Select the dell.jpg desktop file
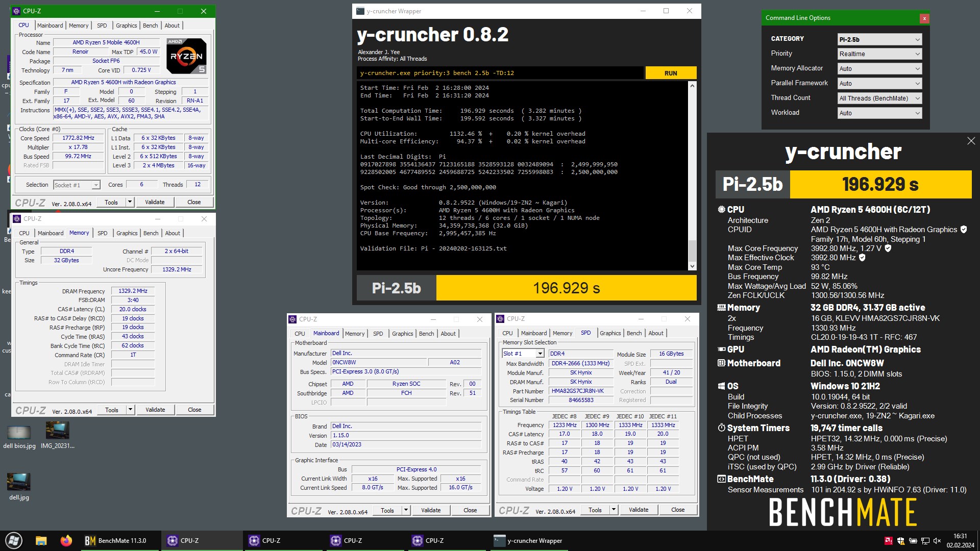The height and width of the screenshot is (551, 980). coord(19,487)
